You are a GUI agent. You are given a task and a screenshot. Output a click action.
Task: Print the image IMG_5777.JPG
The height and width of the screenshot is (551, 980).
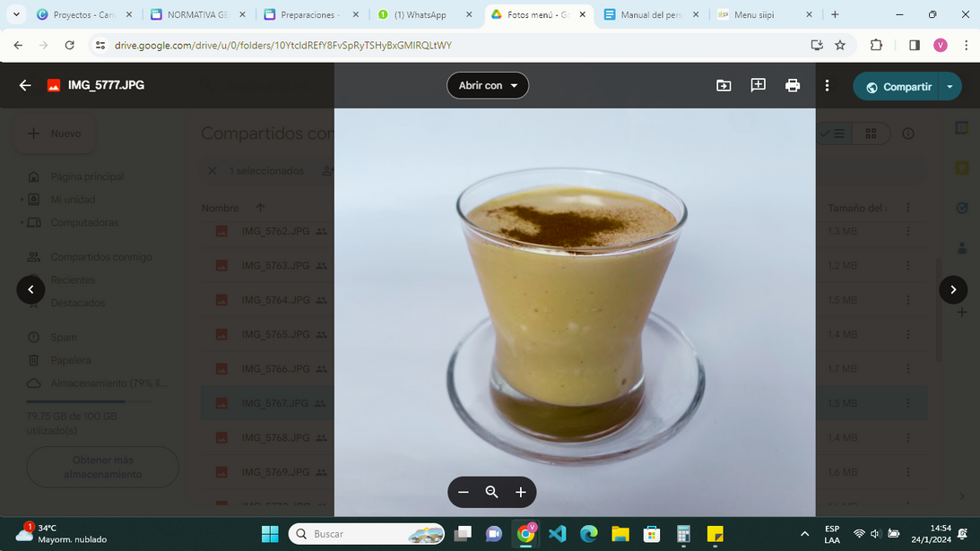[793, 86]
